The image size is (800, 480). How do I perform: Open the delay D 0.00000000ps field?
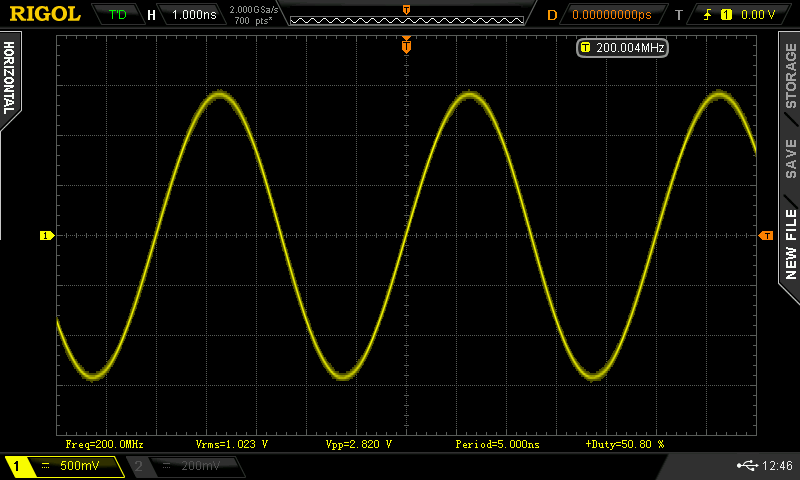tap(610, 15)
